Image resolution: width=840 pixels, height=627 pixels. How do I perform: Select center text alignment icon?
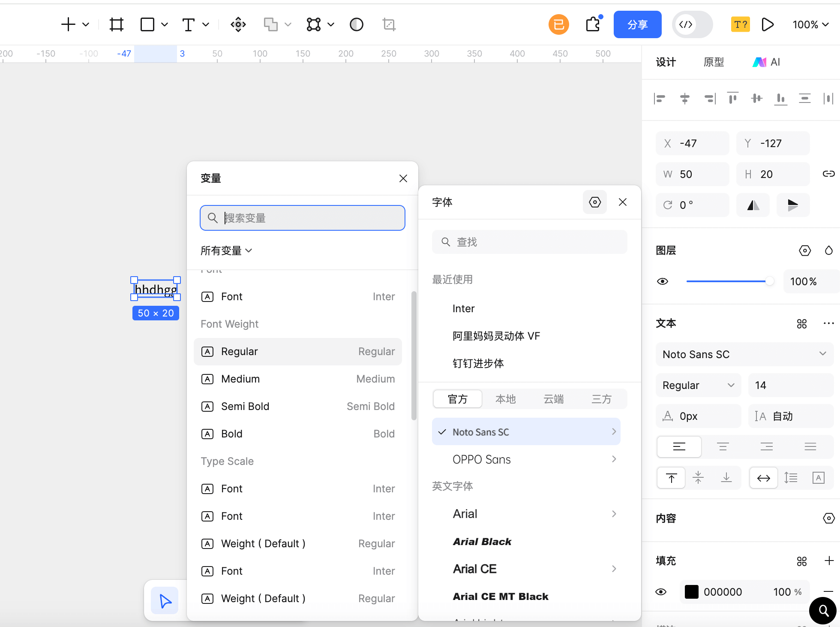click(x=723, y=447)
